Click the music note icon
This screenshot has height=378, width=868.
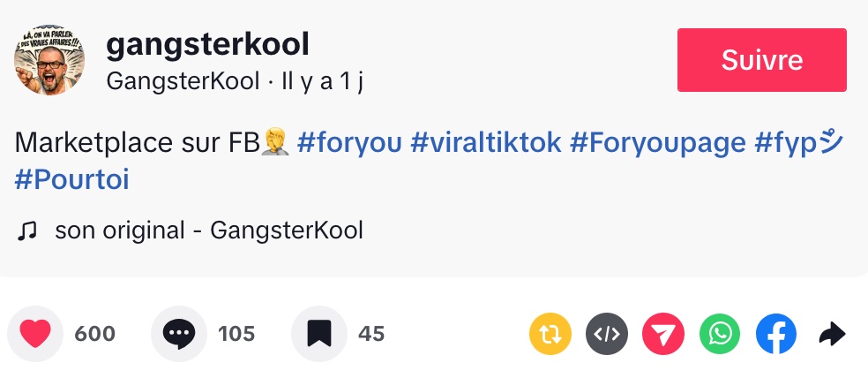tap(27, 231)
